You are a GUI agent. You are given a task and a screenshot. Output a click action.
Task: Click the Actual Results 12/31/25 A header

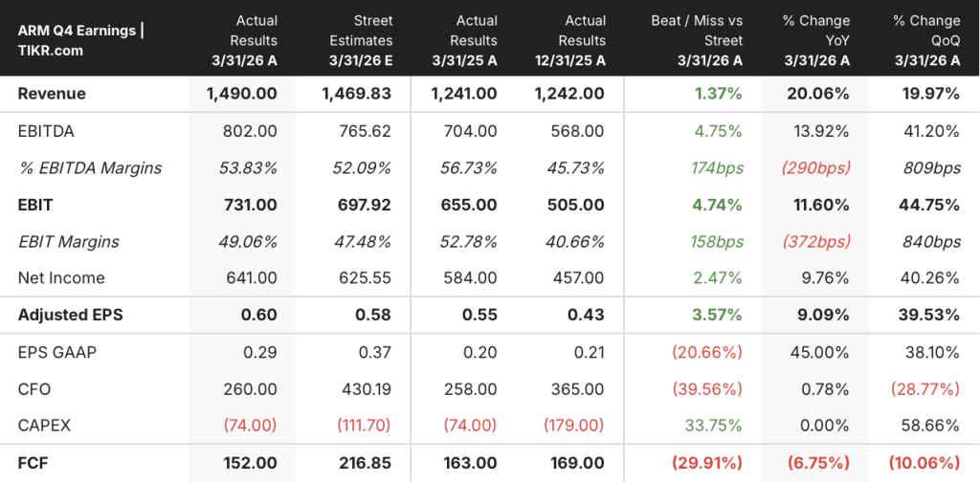[572, 40]
